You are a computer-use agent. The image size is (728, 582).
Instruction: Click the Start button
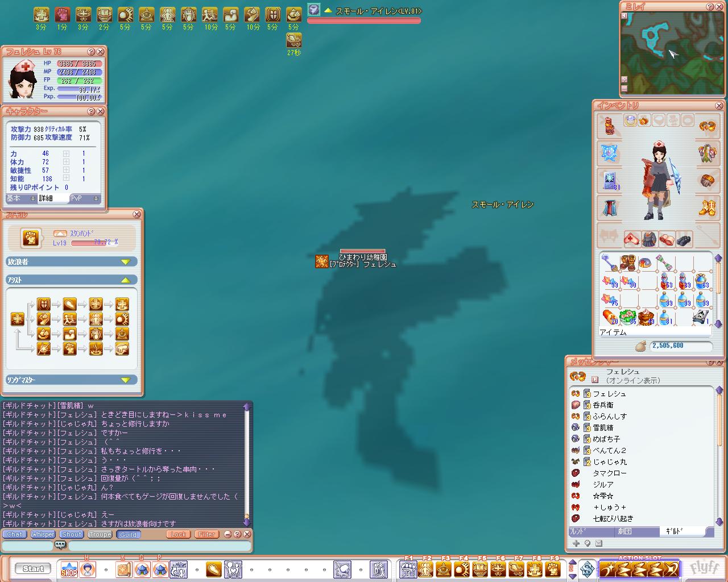click(x=33, y=568)
